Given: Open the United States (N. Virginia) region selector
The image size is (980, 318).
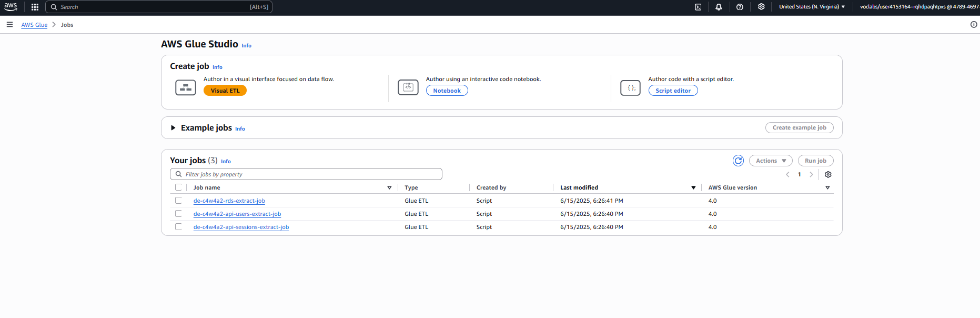Looking at the screenshot, I should click(812, 7).
